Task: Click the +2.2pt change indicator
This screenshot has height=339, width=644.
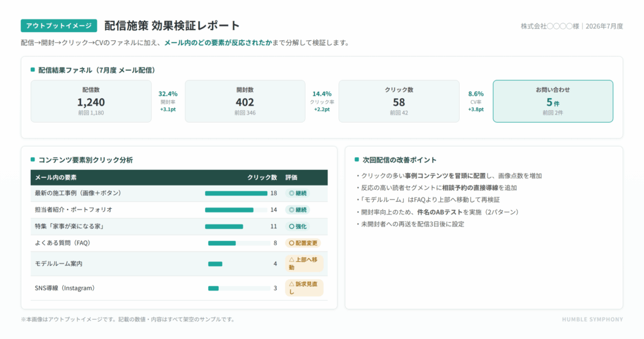Action: [x=322, y=109]
